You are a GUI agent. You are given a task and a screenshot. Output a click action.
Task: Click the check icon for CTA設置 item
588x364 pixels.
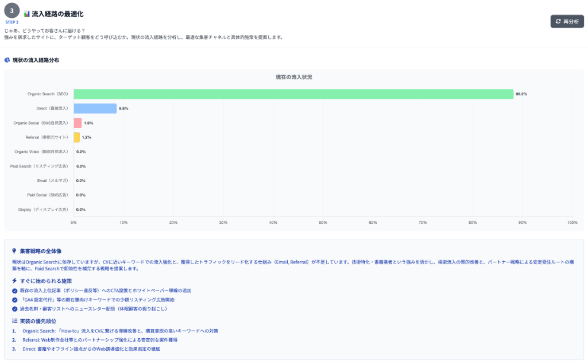(x=14, y=291)
